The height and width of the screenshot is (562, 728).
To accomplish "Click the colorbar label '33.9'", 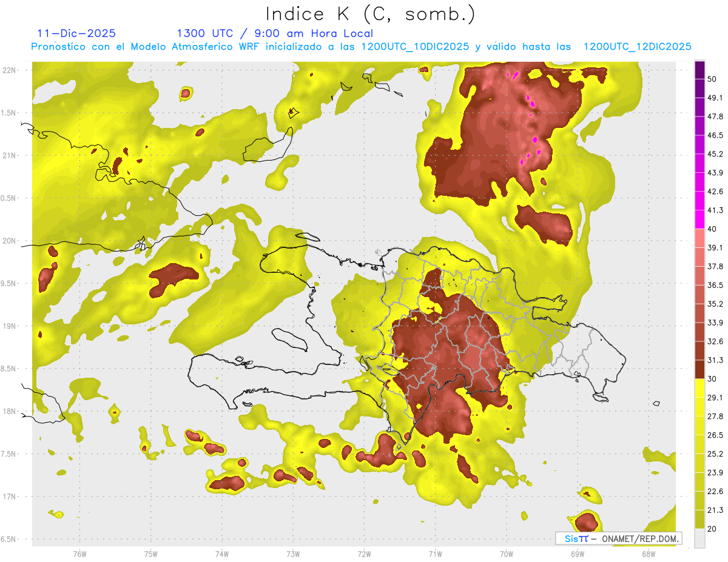I will pyautogui.click(x=715, y=323).
